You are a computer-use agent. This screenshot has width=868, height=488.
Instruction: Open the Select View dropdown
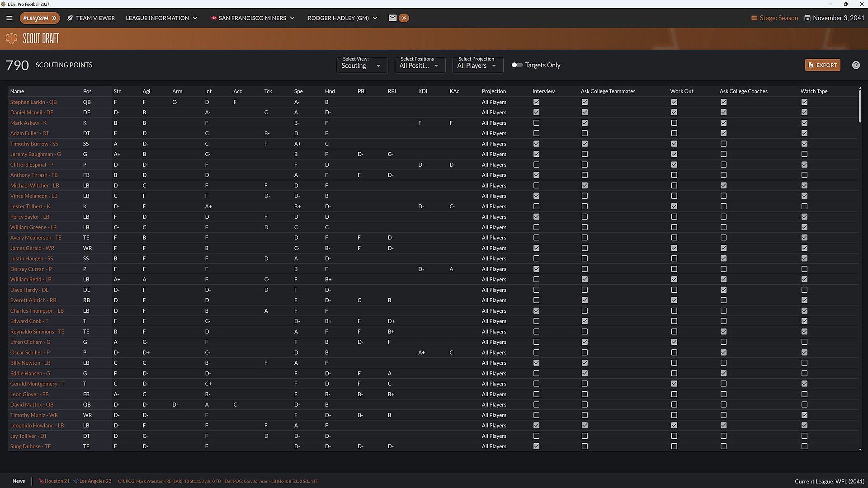(362, 66)
